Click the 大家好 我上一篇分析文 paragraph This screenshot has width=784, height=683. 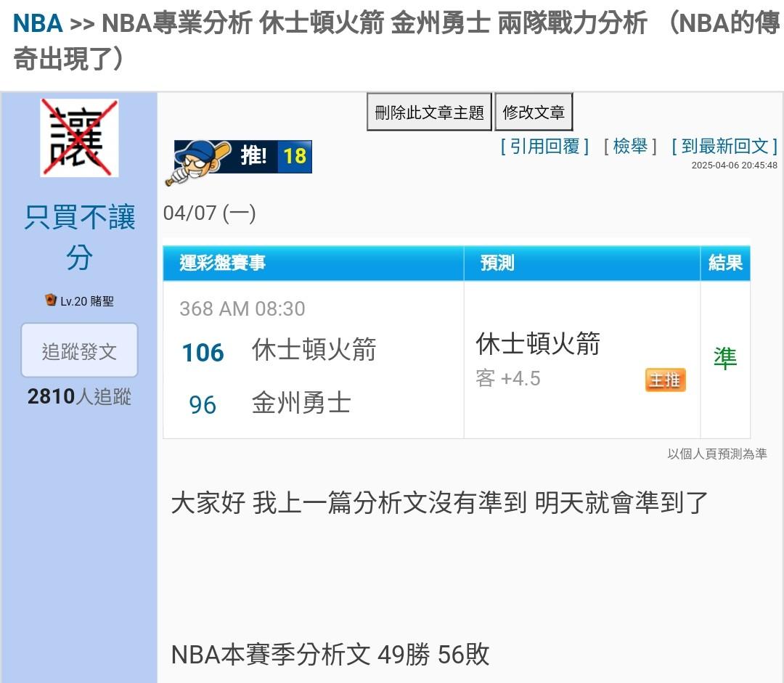click(x=439, y=502)
